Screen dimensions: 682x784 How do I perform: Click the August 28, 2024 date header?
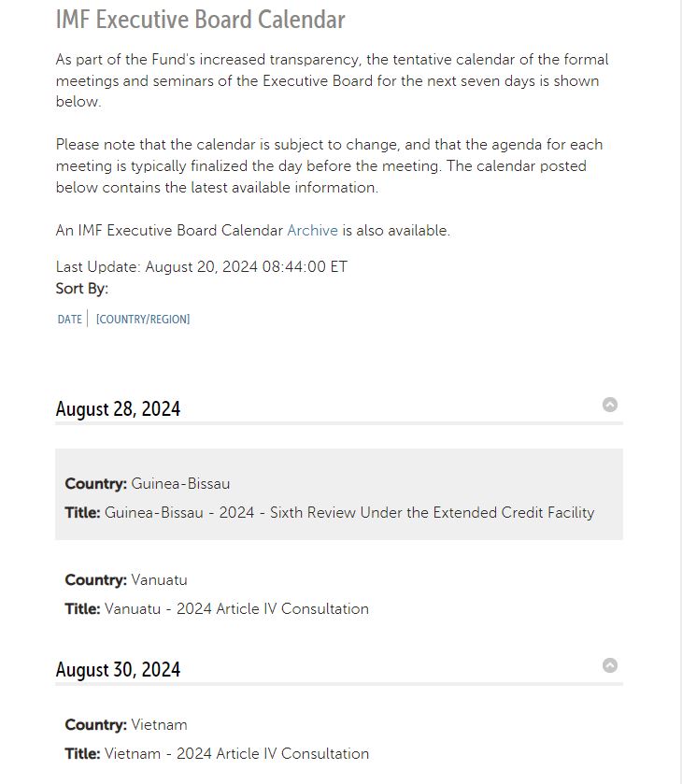[119, 408]
